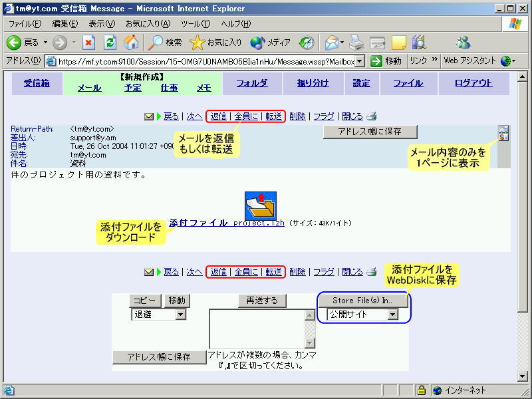Click the 再送する button
The width and height of the screenshot is (532, 399).
(262, 301)
